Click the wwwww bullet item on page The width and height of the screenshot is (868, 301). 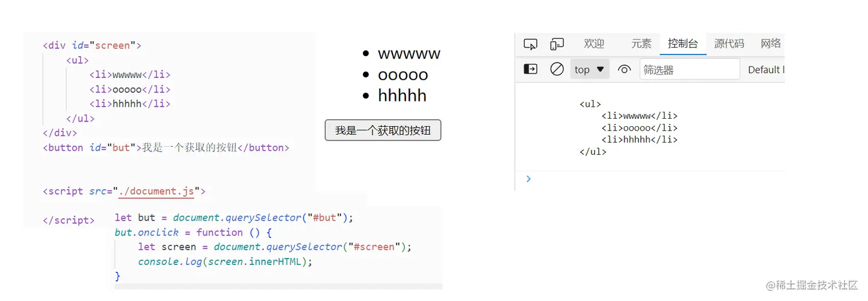pos(409,54)
